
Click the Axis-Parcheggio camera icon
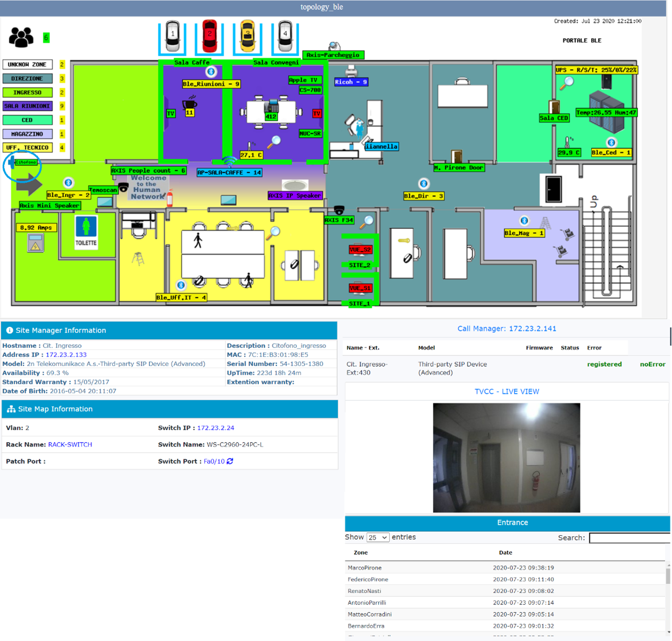pyautogui.click(x=334, y=46)
